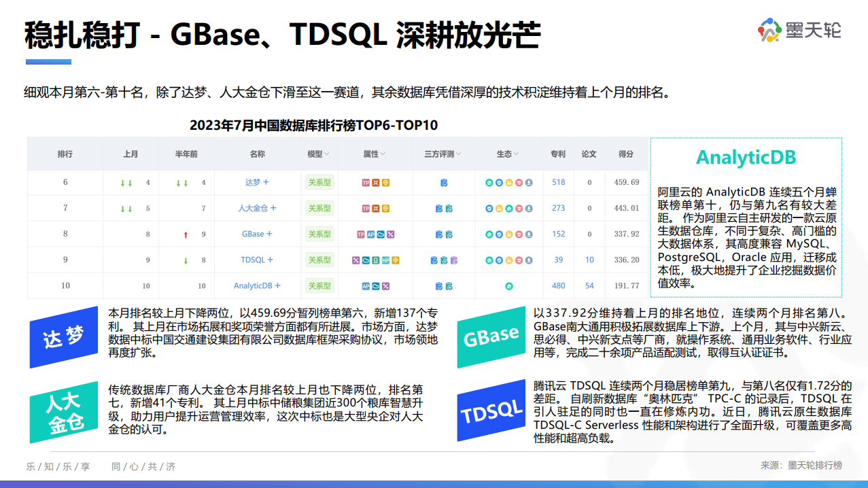Click the green third-party review icon in the AnalyticDB row
868x488 pixels.
click(449, 286)
